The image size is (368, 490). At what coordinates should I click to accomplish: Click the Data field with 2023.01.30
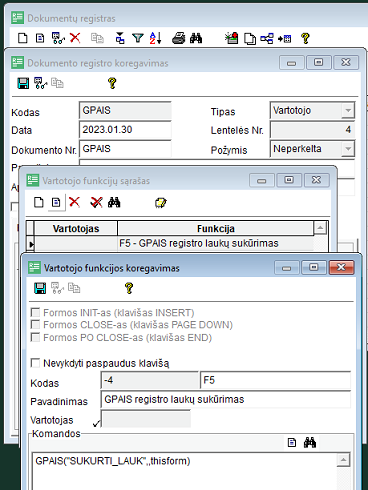(125, 130)
